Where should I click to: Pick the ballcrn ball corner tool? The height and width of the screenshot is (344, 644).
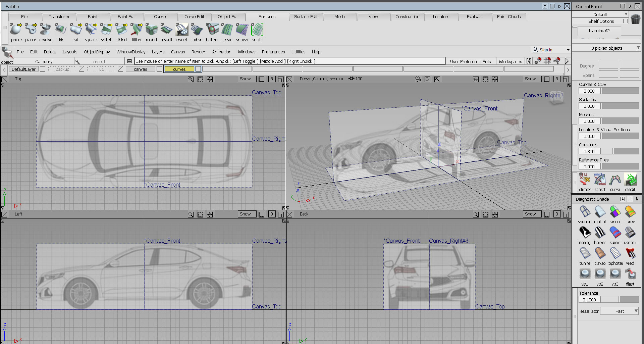[x=212, y=30]
